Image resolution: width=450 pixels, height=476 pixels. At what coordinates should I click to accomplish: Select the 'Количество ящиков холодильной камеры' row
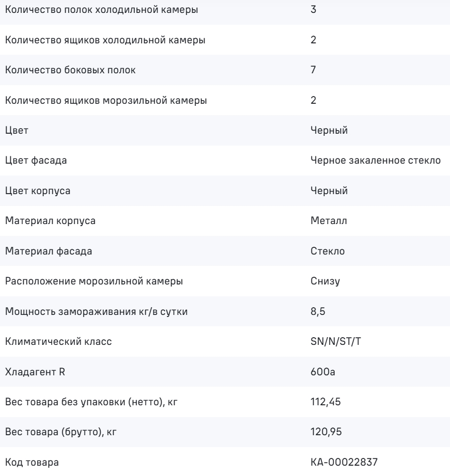[x=225, y=40]
